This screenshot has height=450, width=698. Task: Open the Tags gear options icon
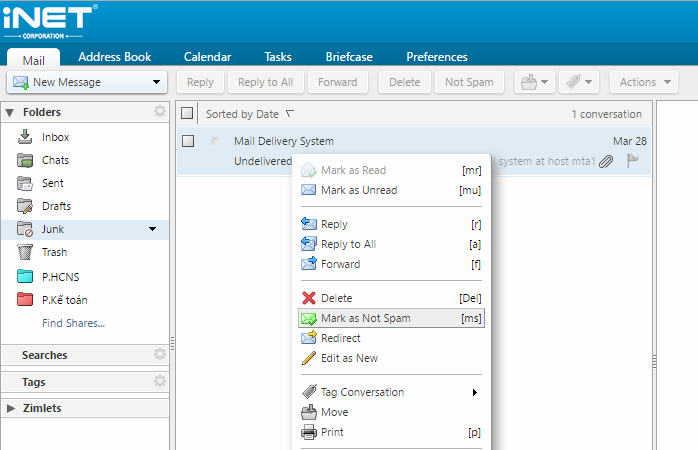coord(160,381)
